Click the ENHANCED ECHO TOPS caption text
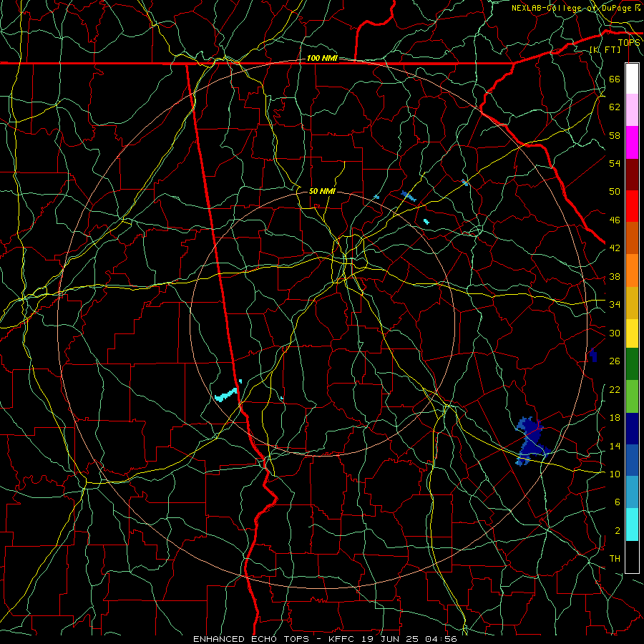The width and height of the screenshot is (644, 644). (x=250, y=639)
